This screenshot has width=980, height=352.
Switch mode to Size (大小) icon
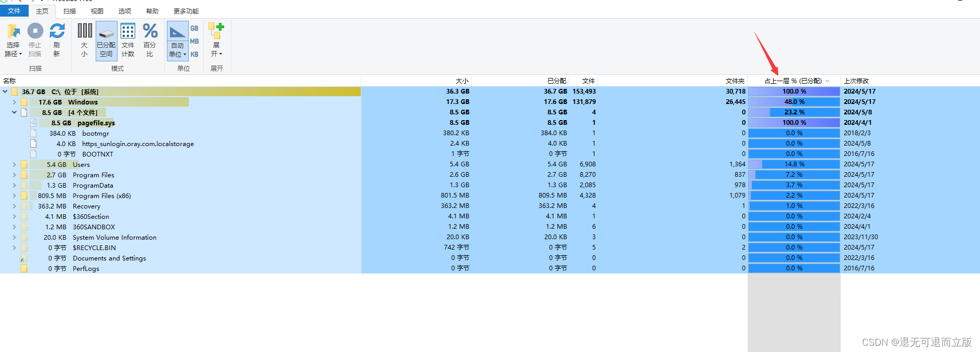pyautogui.click(x=85, y=31)
